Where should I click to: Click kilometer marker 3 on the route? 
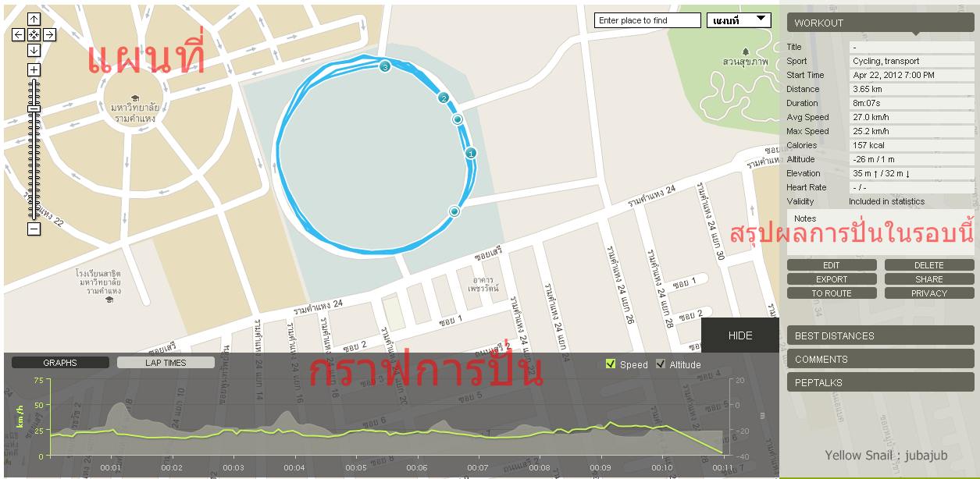[x=384, y=67]
